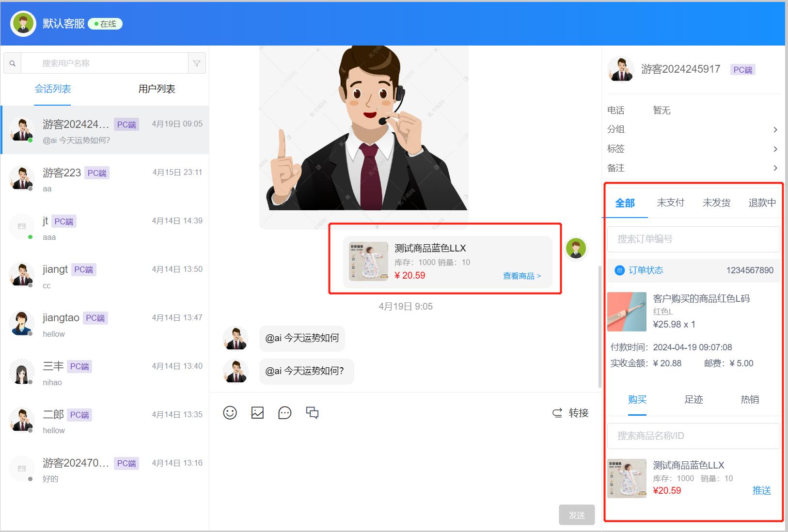The image size is (788, 532).
Task: Click the 转接 transfer button label
Action: [x=579, y=413]
